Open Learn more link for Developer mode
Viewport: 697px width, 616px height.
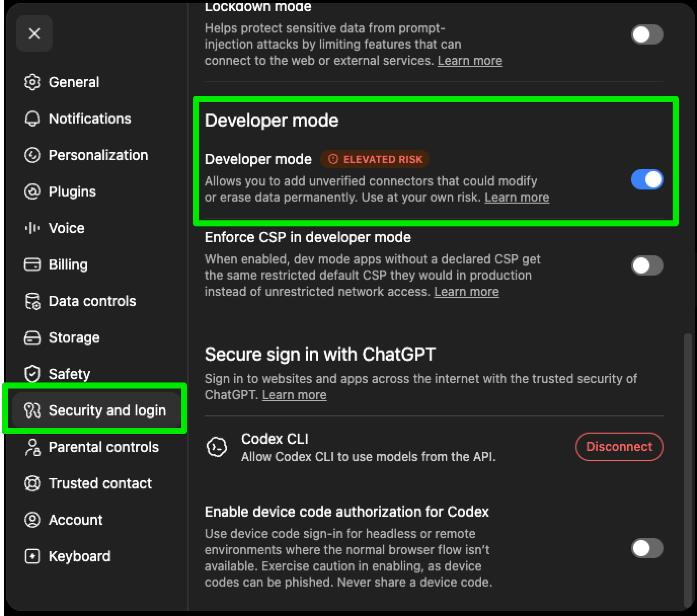pyautogui.click(x=517, y=198)
